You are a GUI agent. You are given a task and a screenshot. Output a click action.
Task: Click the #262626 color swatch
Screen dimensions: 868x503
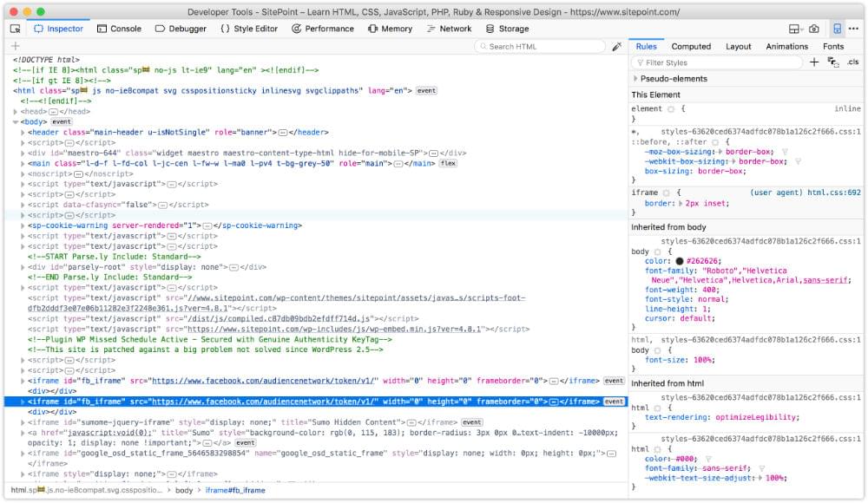679,261
